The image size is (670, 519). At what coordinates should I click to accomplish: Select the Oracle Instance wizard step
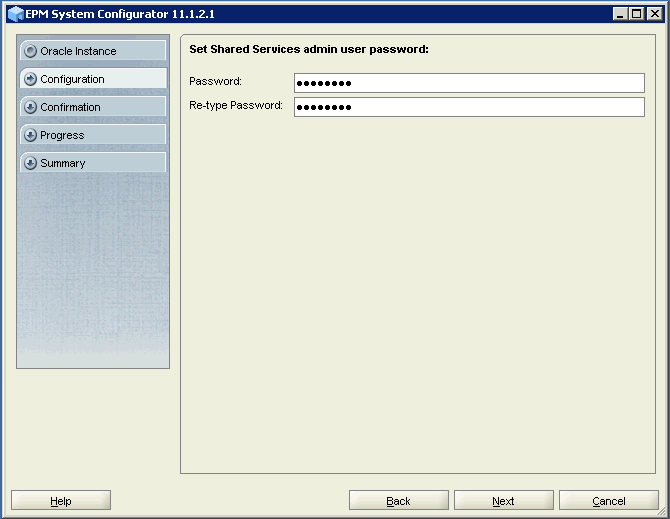[x=93, y=51]
